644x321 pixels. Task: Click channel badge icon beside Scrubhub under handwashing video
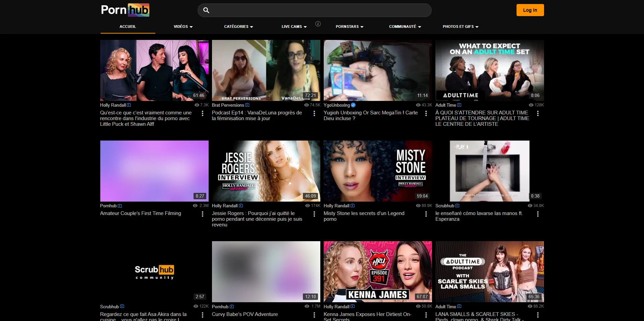[x=457, y=206]
